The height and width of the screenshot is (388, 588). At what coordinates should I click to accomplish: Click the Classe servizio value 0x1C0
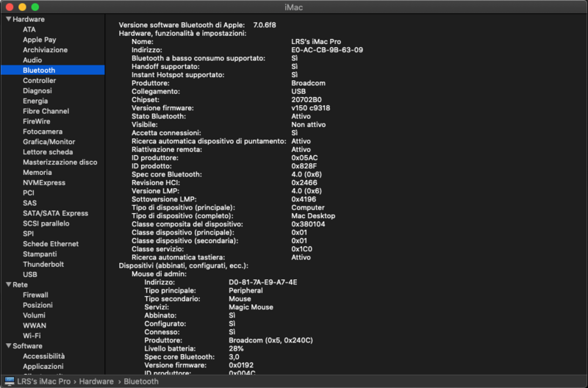302,249
